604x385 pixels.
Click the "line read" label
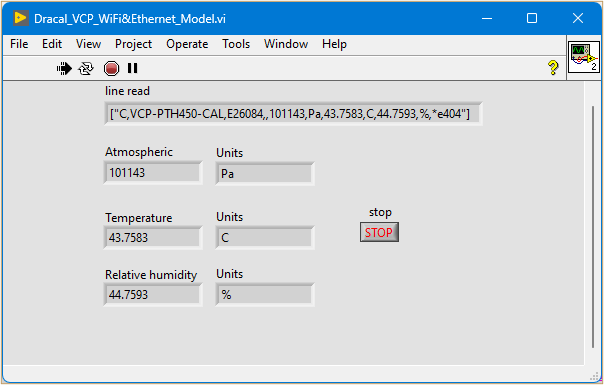click(128, 91)
